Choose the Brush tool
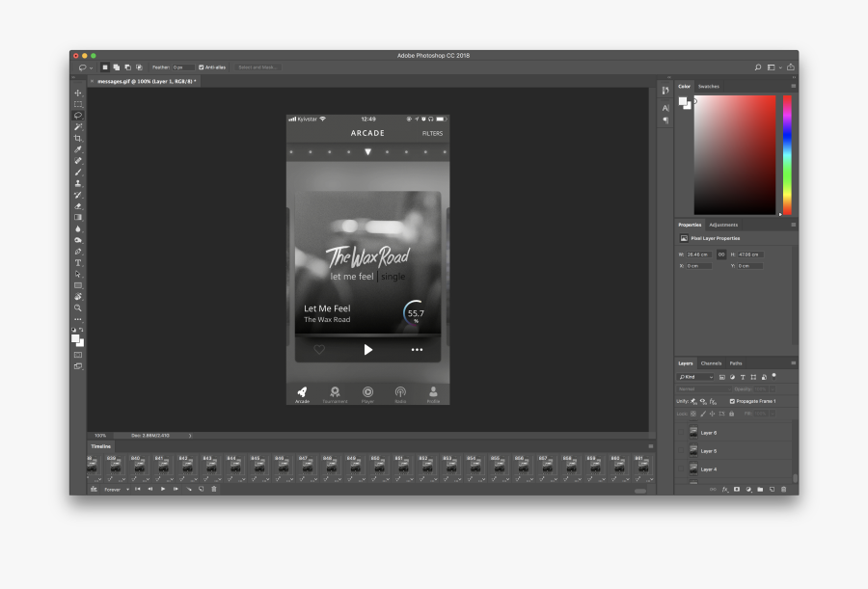The image size is (868, 589). pyautogui.click(x=78, y=172)
